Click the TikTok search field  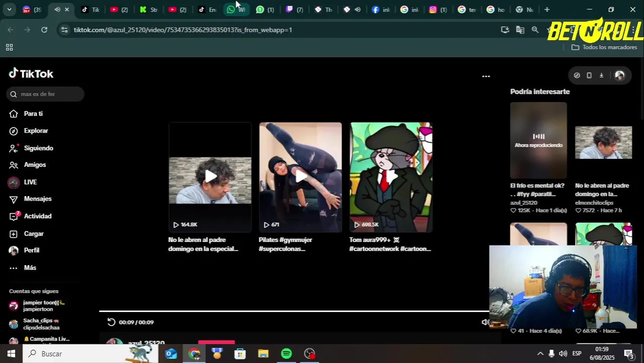45,94
